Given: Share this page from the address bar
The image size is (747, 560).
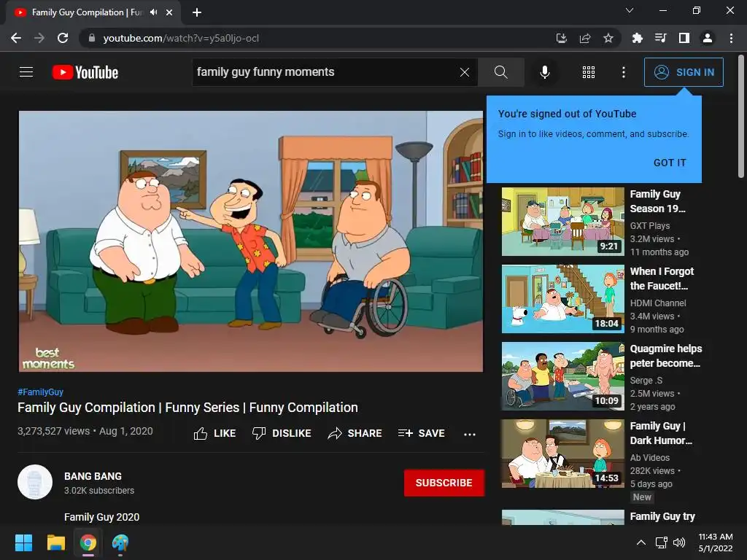Looking at the screenshot, I should click(x=585, y=38).
